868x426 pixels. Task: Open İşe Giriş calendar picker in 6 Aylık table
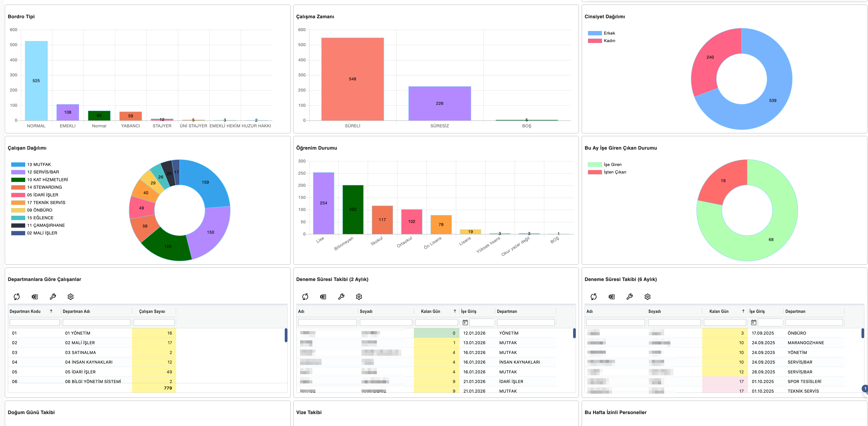(753, 323)
